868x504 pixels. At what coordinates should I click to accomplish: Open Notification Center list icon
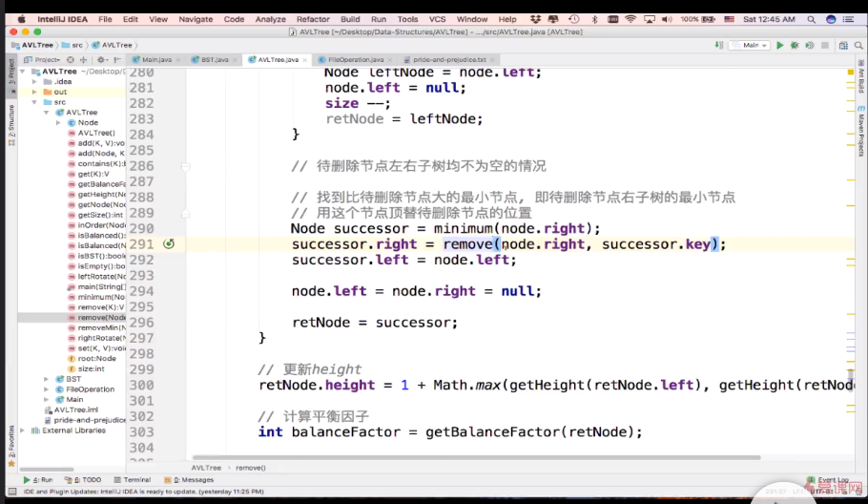[848, 19]
